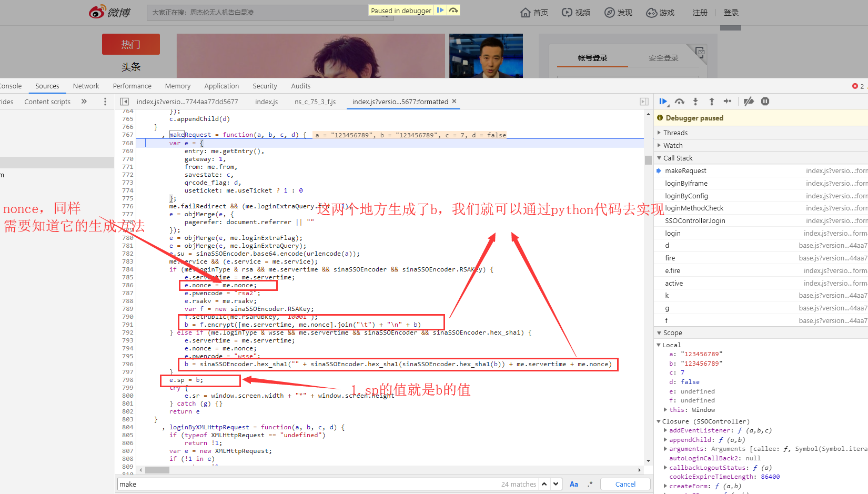Step over next function call
868x494 pixels.
coord(680,102)
